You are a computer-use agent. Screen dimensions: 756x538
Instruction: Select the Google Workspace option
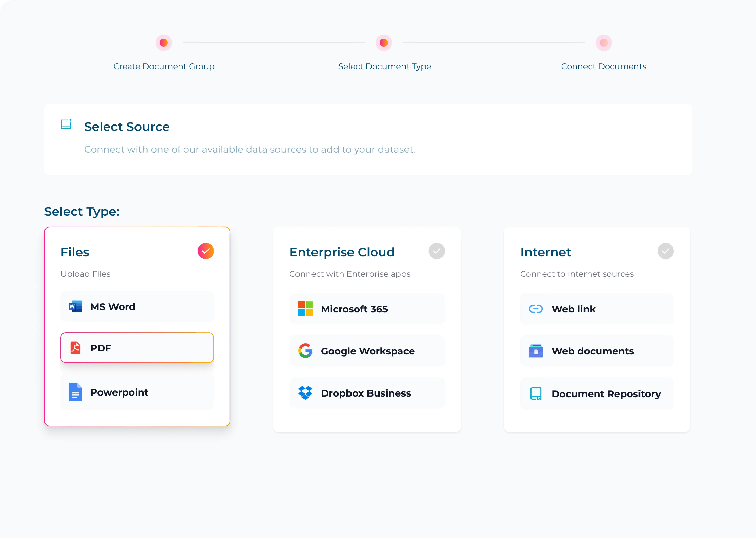coord(367,351)
